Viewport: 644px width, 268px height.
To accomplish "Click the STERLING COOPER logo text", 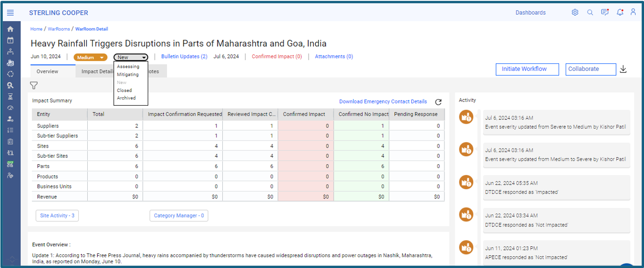I will click(x=59, y=13).
